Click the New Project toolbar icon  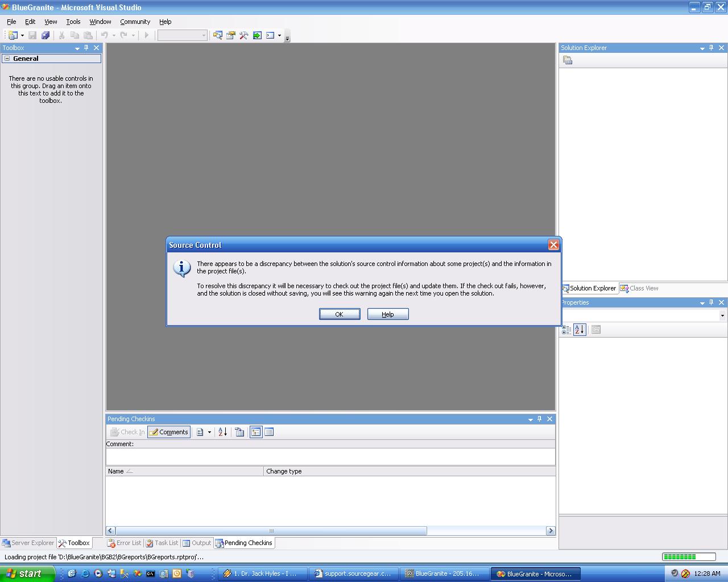[x=13, y=35]
